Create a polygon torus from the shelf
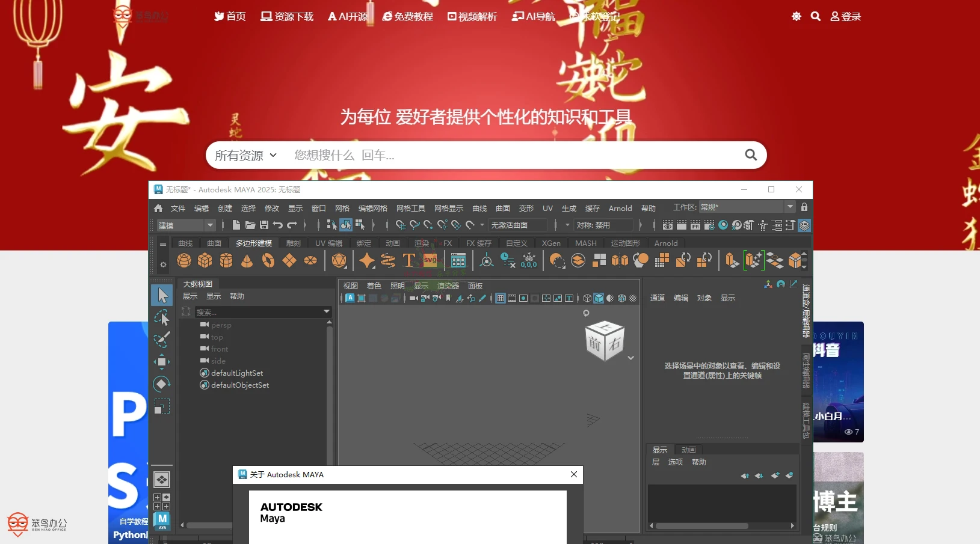 pyautogui.click(x=268, y=260)
